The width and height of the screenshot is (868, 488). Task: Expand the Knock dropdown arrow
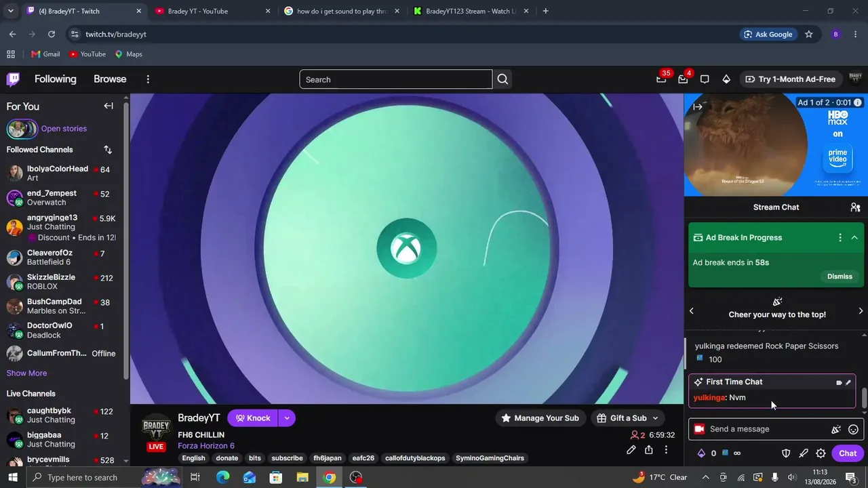(x=287, y=418)
